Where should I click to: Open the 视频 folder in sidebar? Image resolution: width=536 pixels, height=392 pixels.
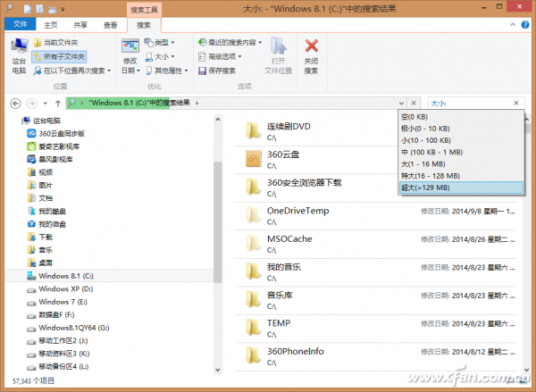[x=40, y=172]
